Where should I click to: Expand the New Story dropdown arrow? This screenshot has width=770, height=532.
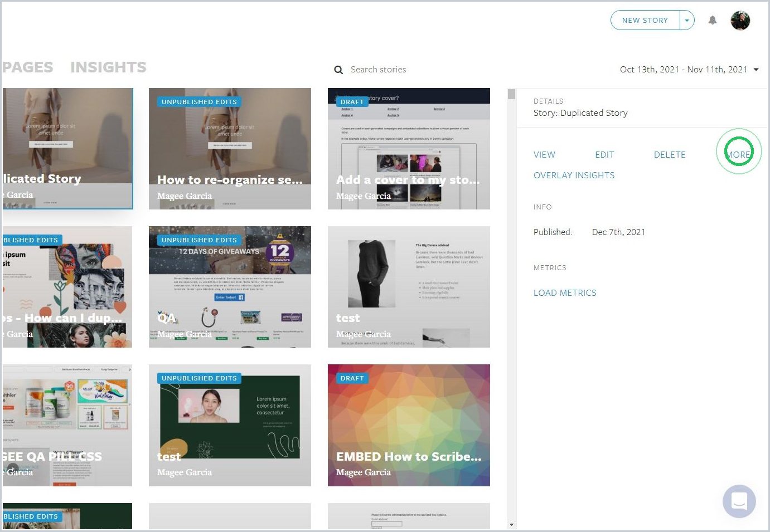click(687, 20)
